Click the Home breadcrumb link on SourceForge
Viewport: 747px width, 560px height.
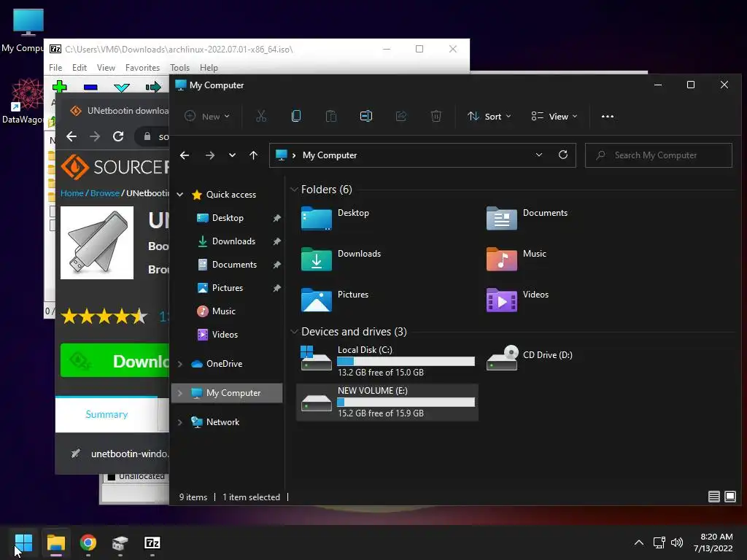point(72,192)
